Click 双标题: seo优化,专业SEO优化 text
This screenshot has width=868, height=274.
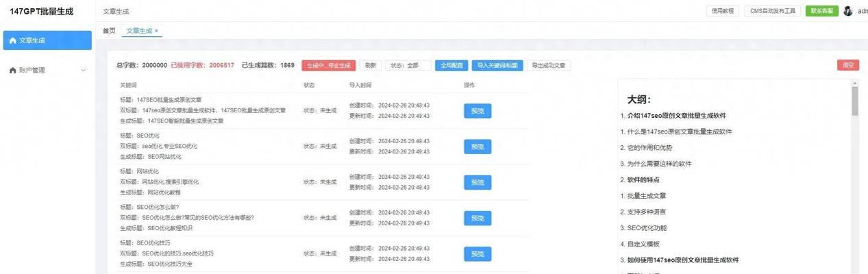click(x=158, y=146)
